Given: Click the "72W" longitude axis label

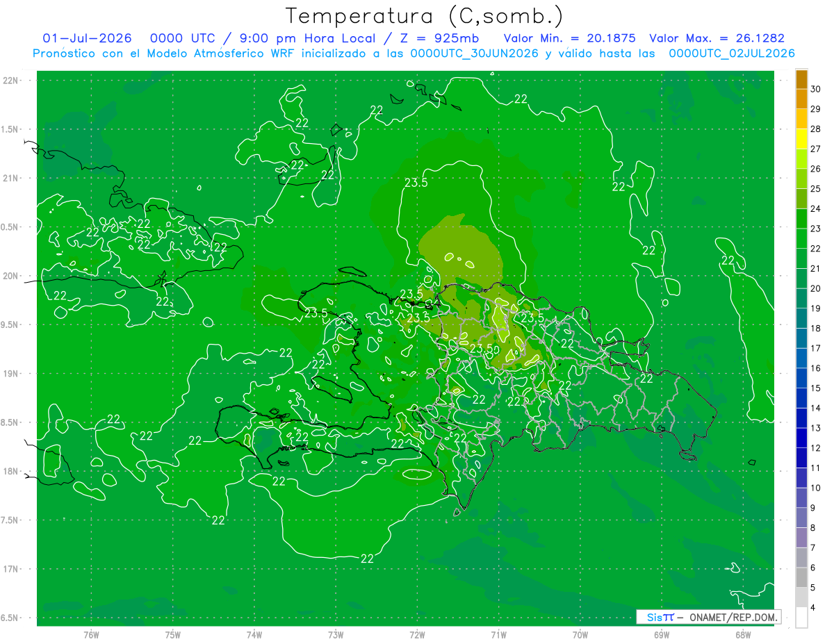Looking at the screenshot, I should tap(417, 635).
